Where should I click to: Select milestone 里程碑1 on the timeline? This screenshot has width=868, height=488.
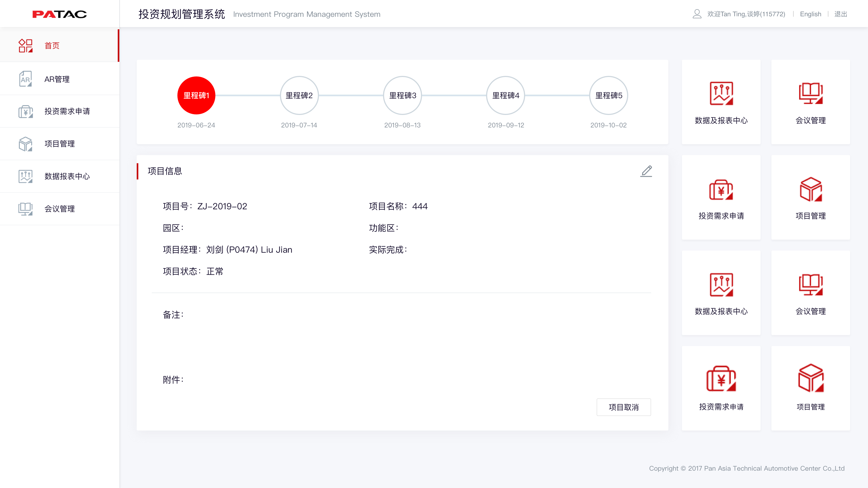[196, 95]
